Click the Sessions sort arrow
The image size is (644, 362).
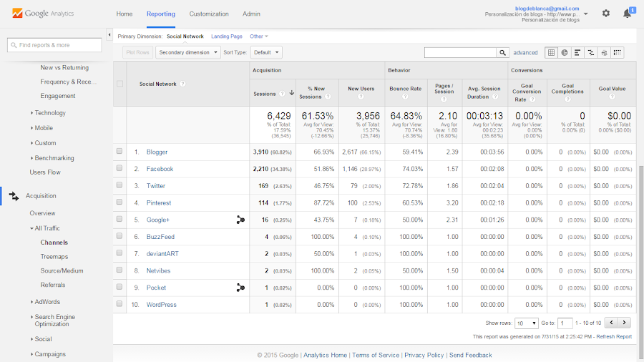(x=292, y=93)
